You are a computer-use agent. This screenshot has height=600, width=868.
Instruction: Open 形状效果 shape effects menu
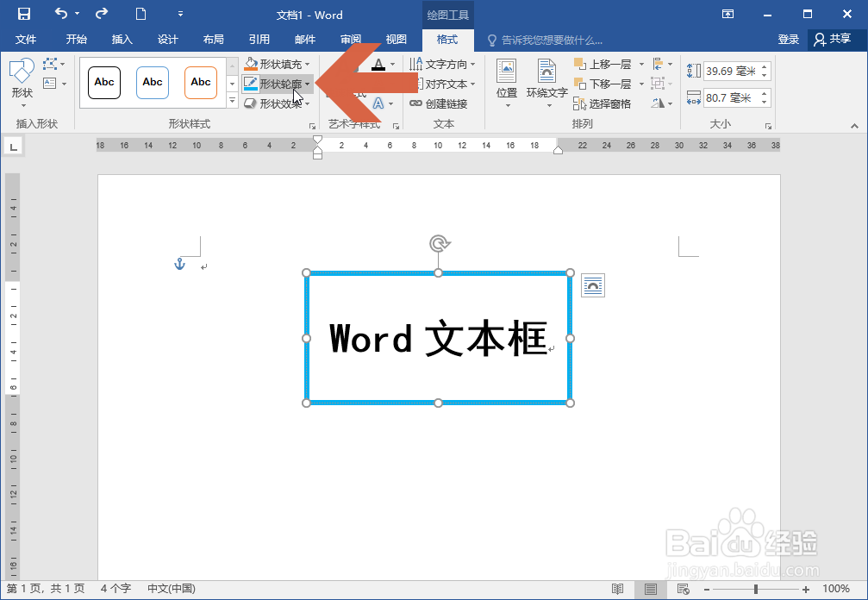click(x=278, y=103)
